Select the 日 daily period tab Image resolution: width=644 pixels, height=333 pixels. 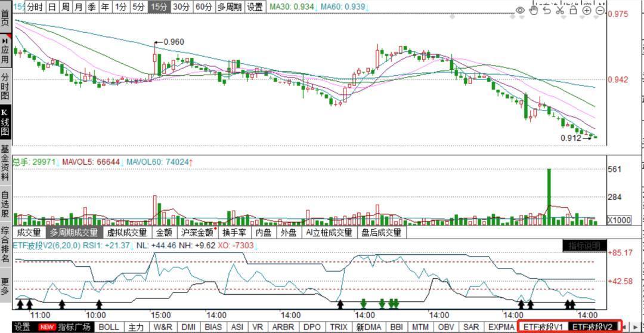pyautogui.click(x=52, y=7)
